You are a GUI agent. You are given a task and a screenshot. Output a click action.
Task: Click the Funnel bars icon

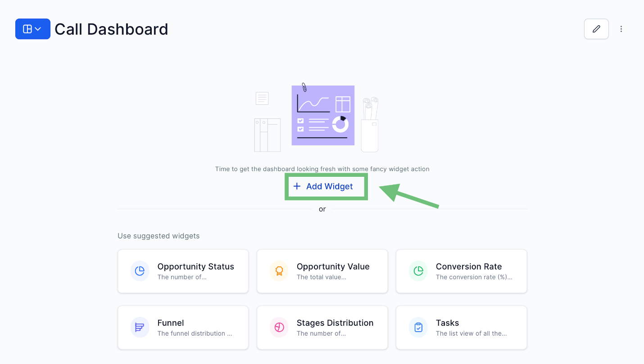click(x=140, y=327)
